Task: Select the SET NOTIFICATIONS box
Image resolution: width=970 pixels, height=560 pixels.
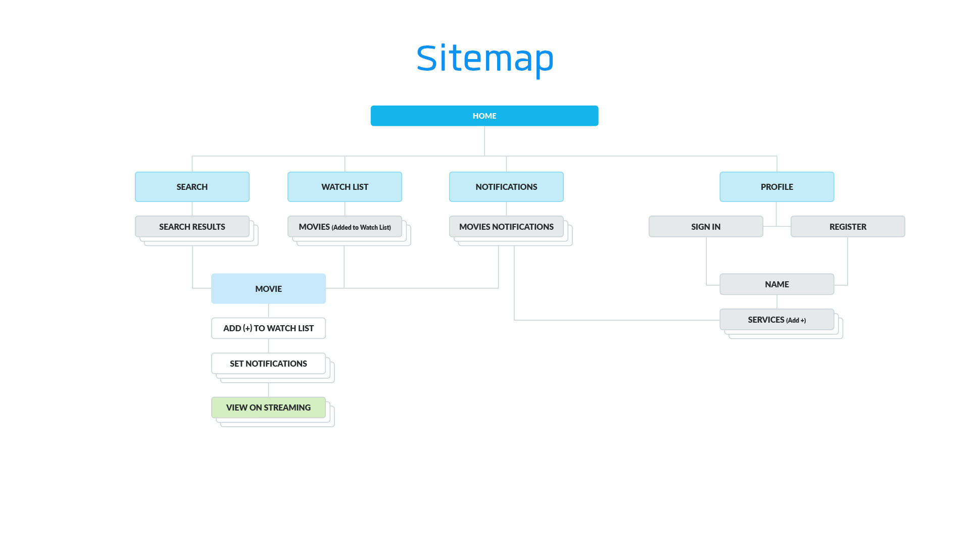Action: tap(268, 364)
